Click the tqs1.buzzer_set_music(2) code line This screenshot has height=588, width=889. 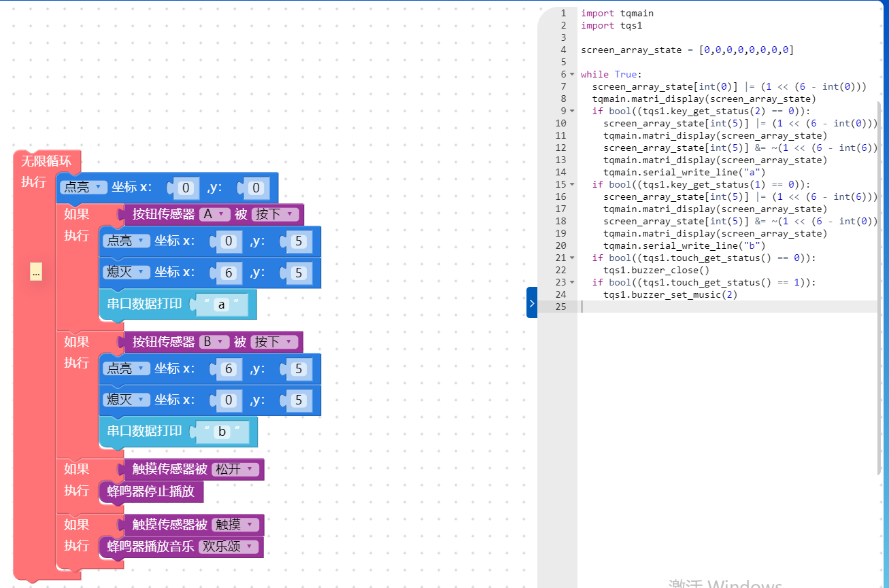(670, 294)
